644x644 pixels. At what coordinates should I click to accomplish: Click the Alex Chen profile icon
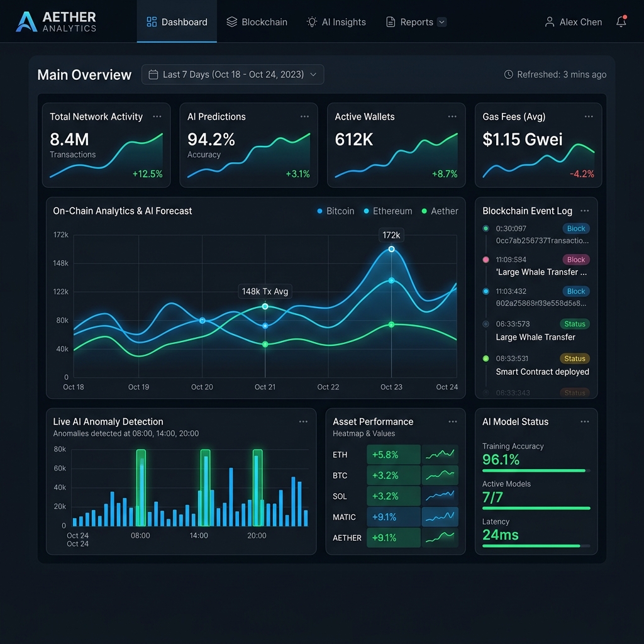click(550, 21)
